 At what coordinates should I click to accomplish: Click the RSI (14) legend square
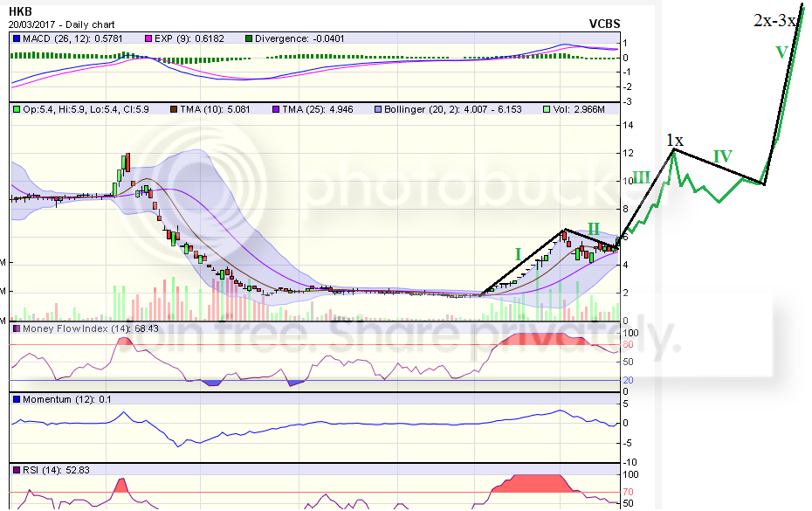[16, 472]
